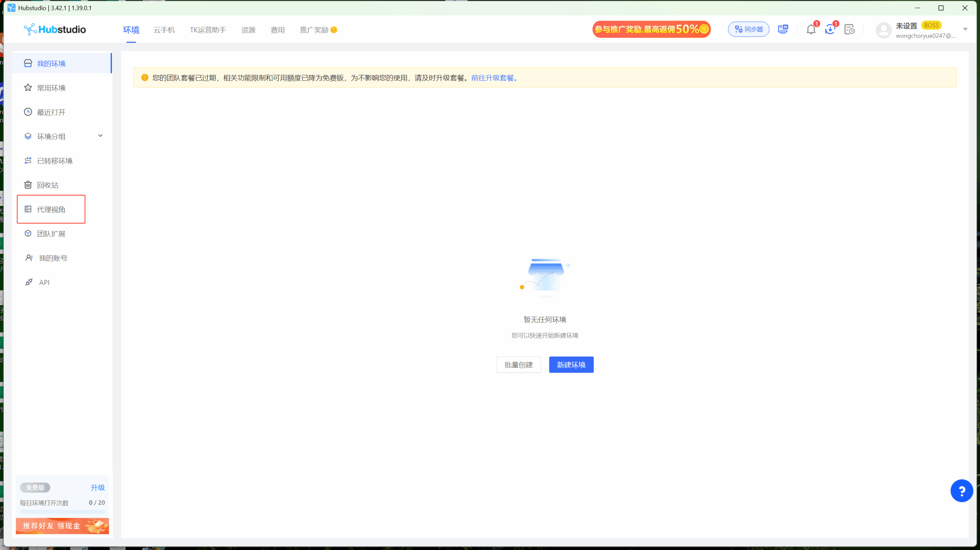Click the 推荐好友 领现金 referral banner
Image resolution: width=980 pixels, height=550 pixels.
point(62,526)
